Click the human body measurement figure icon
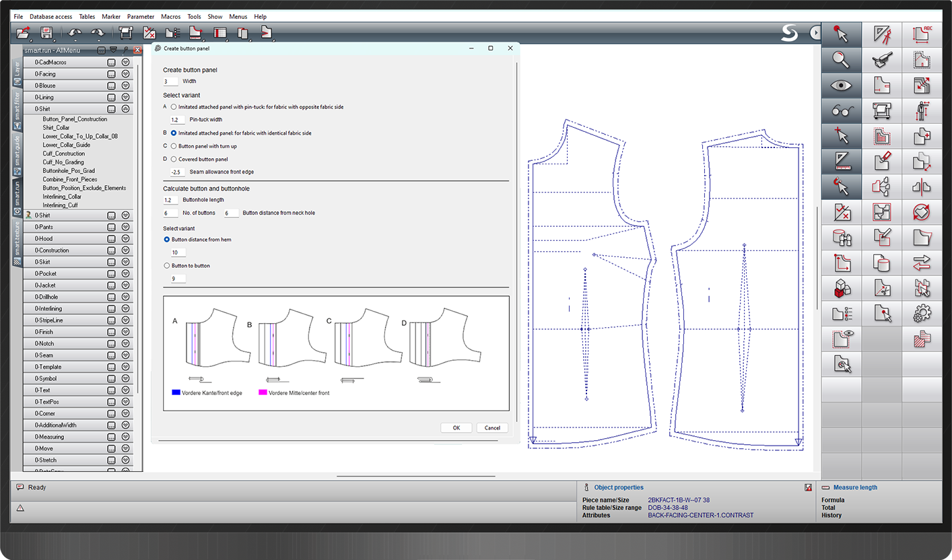Screen dimensions: 952x560 coord(922,111)
